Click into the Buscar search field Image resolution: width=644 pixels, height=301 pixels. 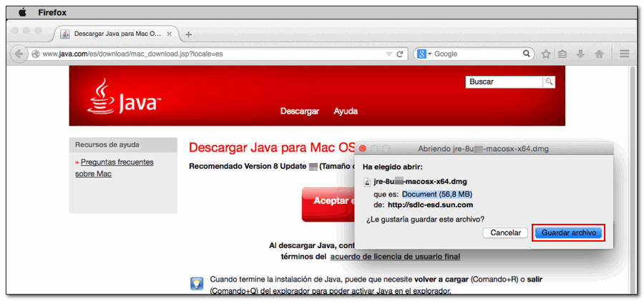504,82
